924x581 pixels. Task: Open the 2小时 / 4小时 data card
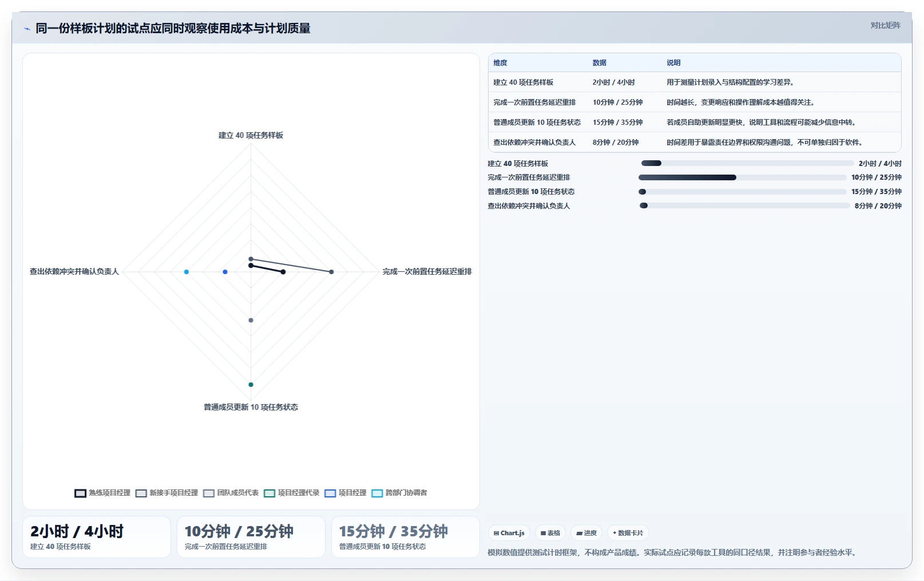pyautogui.click(x=97, y=537)
